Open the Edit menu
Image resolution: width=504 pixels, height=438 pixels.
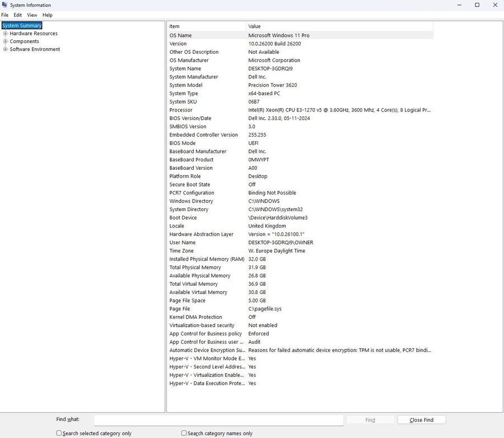point(18,15)
